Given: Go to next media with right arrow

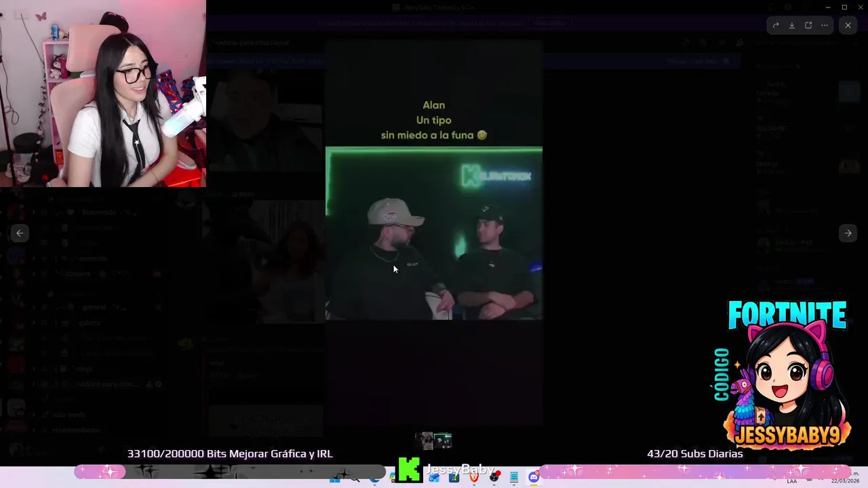Looking at the screenshot, I should pos(848,233).
